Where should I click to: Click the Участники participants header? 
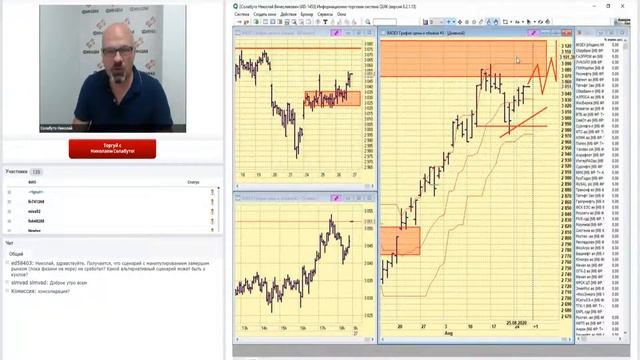[x=17, y=172]
